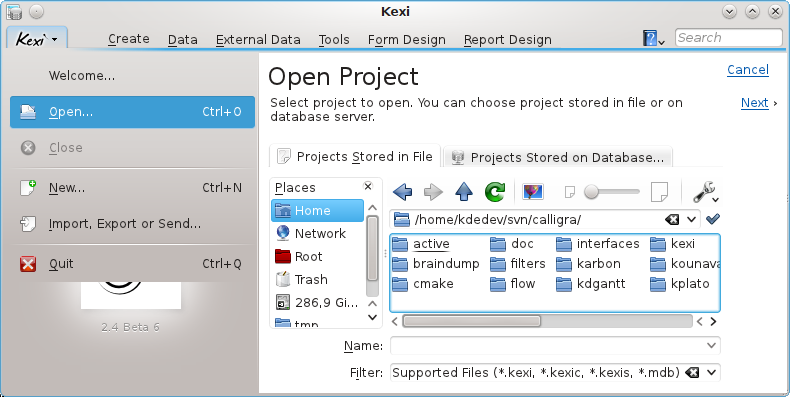Bookmark location with the blue checkmark icon
This screenshot has width=790, height=397.
tap(712, 219)
